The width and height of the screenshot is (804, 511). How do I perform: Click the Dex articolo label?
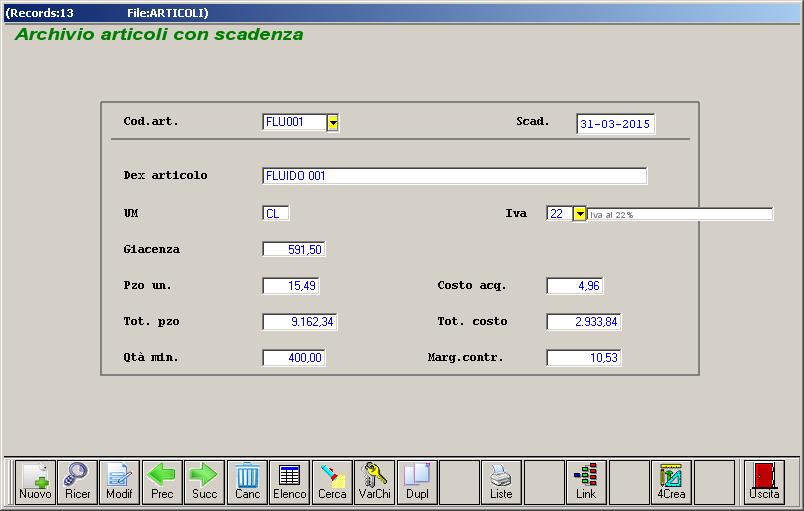(166, 175)
